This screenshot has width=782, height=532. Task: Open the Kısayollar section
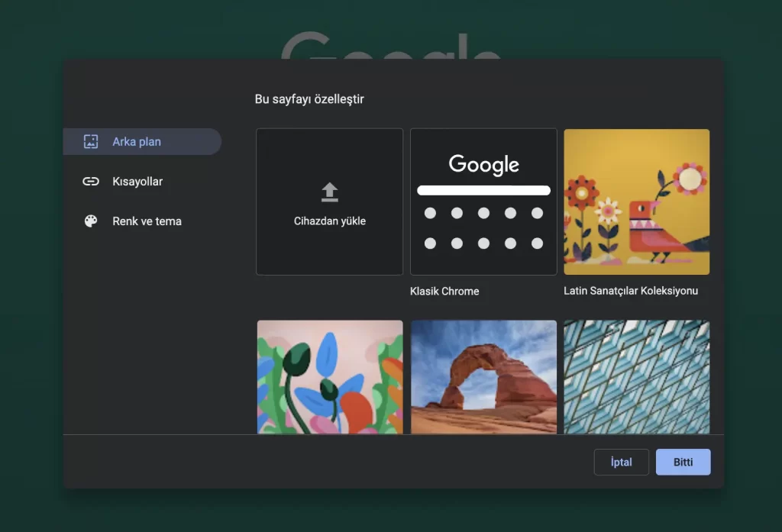[142, 182]
